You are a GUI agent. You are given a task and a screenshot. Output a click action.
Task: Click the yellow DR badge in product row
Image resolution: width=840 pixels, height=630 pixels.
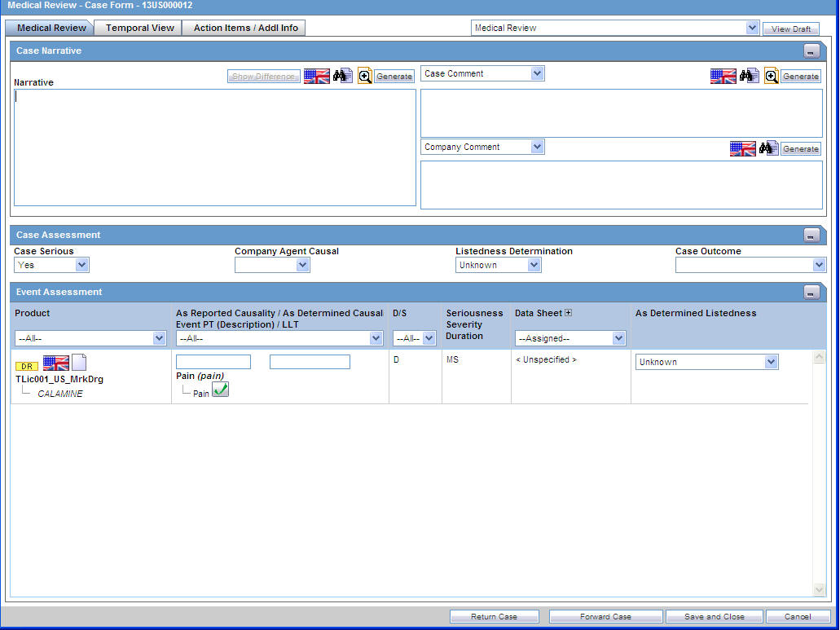click(27, 367)
